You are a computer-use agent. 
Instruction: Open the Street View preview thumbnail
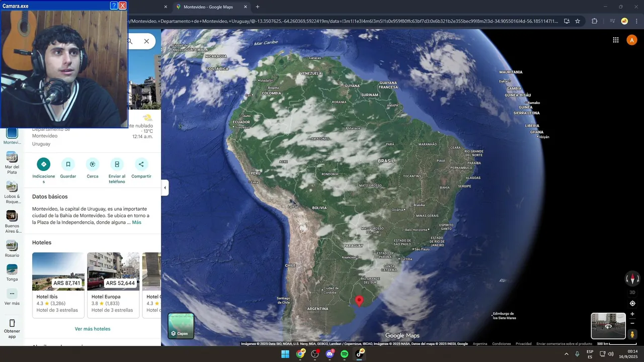pyautogui.click(x=608, y=326)
